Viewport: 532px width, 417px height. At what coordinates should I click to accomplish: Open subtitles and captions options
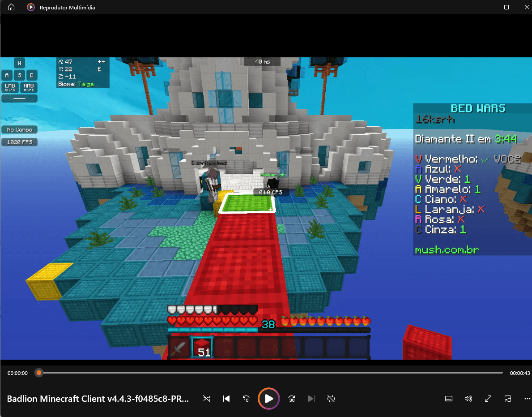click(x=448, y=399)
